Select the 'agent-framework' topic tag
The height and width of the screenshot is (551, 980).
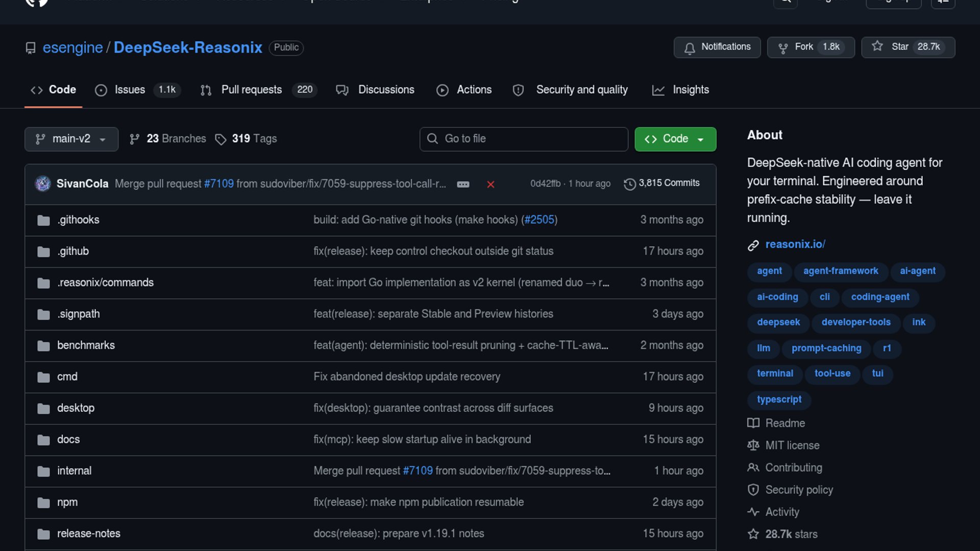(x=841, y=271)
